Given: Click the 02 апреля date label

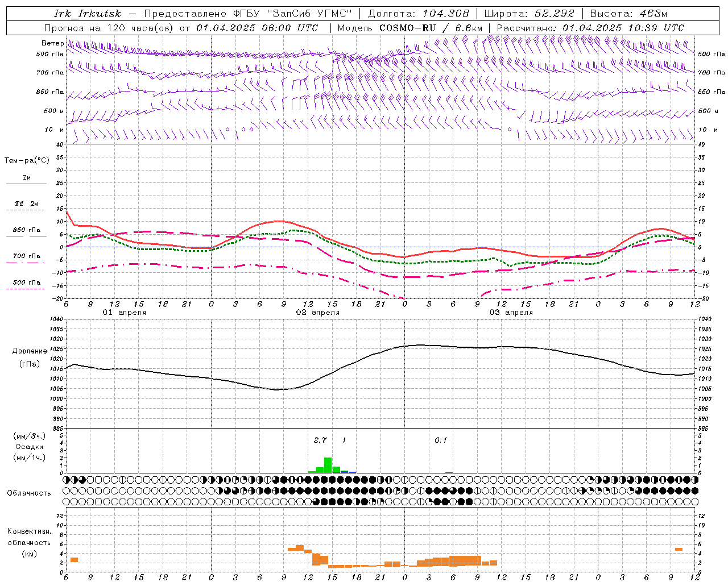Looking at the screenshot, I should pos(317,313).
